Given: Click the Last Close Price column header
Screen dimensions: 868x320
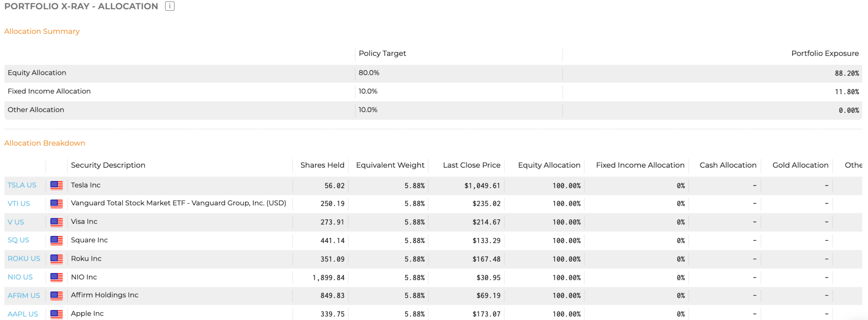Looking at the screenshot, I should tap(472, 165).
